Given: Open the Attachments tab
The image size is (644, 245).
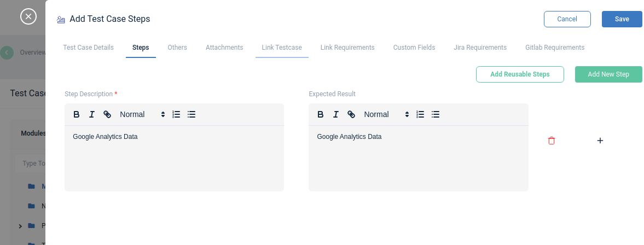Looking at the screenshot, I should point(224,48).
